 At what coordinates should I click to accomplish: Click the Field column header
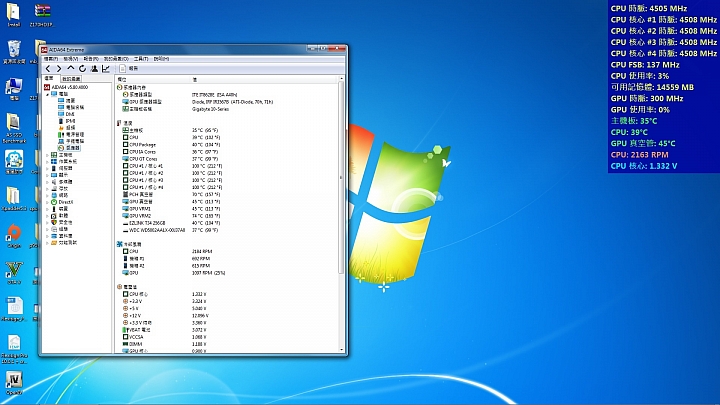[153, 79]
